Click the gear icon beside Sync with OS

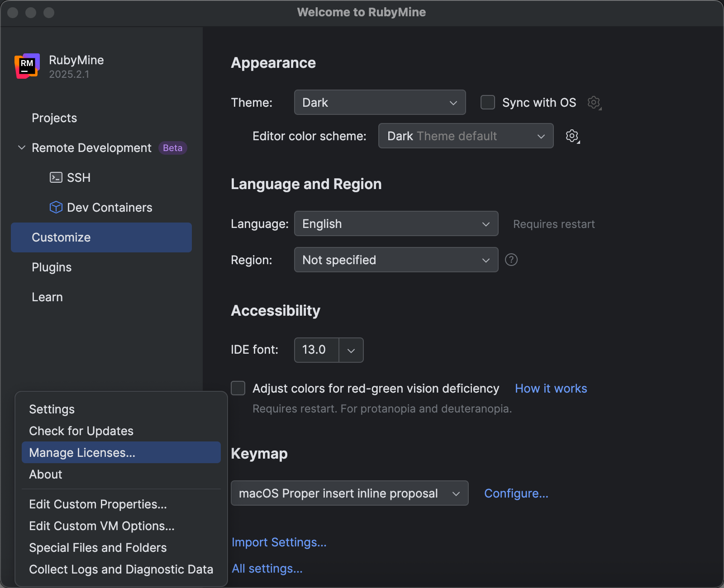594,103
